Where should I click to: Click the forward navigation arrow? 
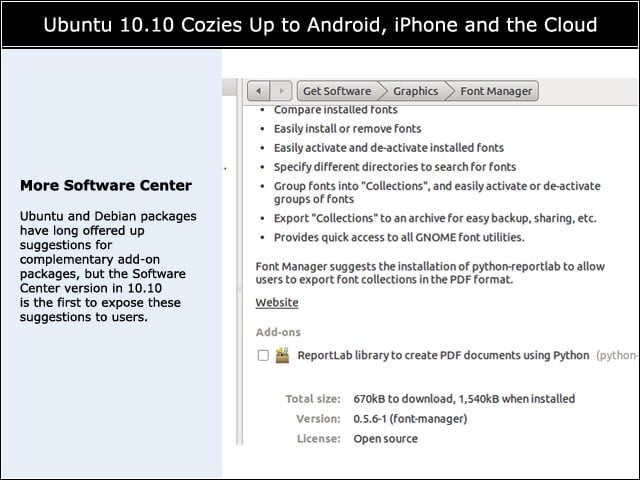(281, 91)
